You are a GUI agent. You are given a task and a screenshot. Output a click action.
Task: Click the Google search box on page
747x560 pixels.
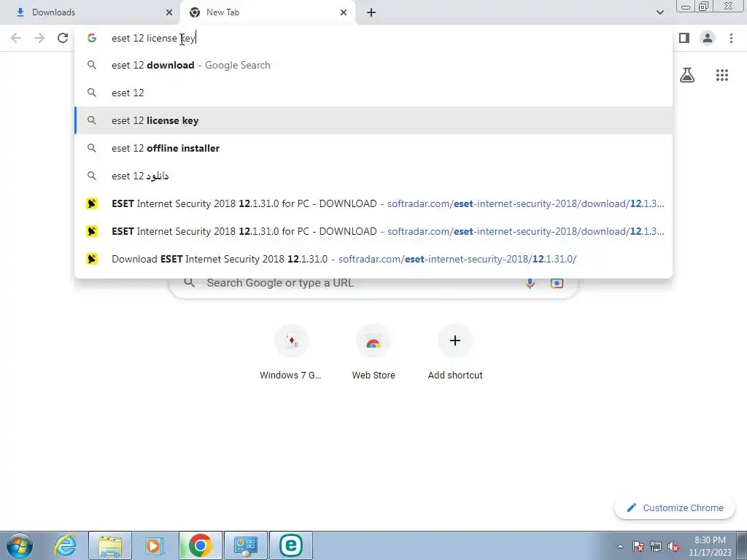pos(373,283)
